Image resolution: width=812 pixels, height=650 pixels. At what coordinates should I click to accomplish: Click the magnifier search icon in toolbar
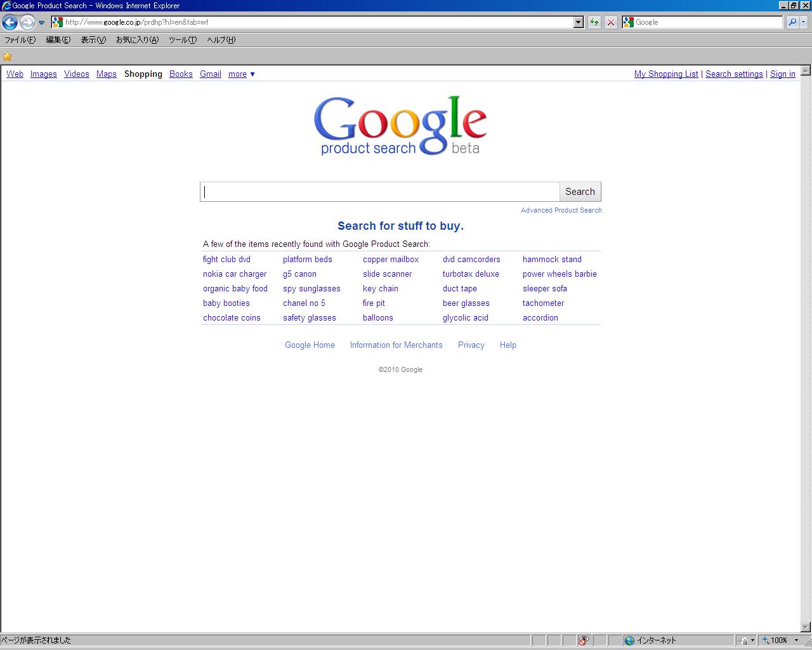(x=792, y=22)
